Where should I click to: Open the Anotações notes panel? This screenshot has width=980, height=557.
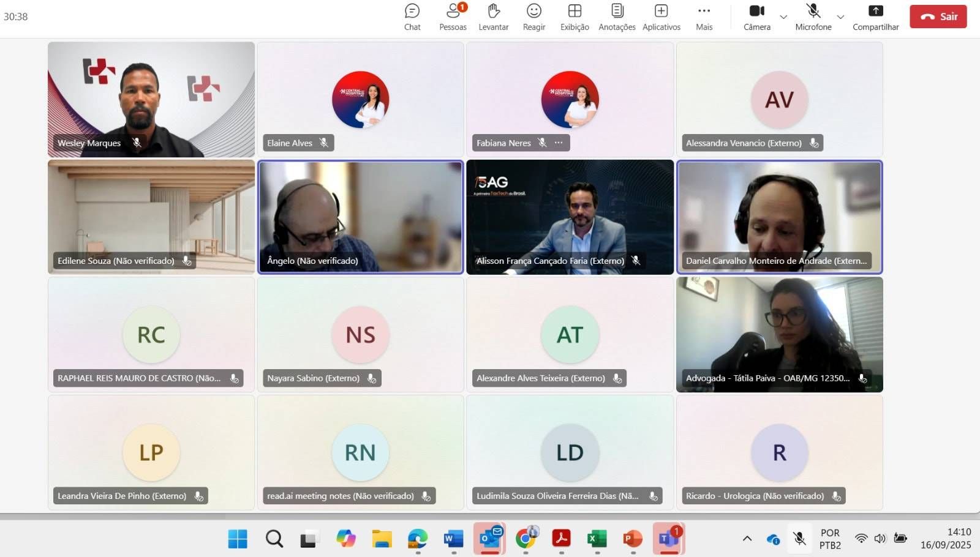point(617,17)
